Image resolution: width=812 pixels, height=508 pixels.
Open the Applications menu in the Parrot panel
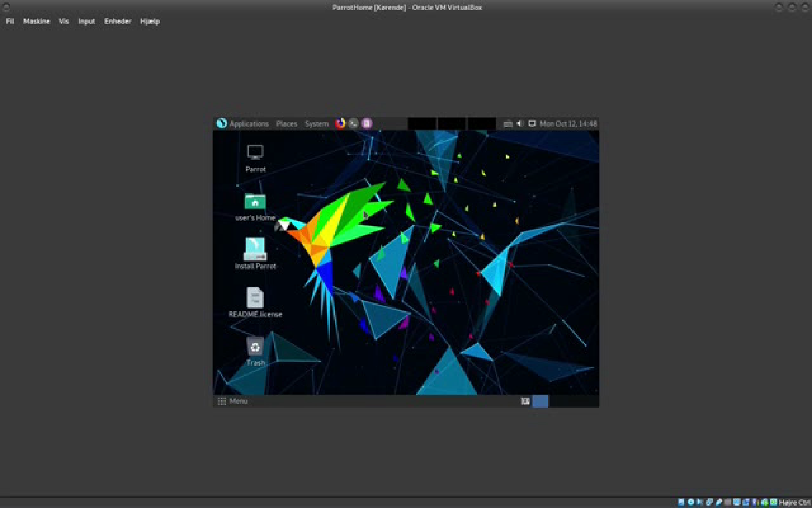pyautogui.click(x=249, y=124)
